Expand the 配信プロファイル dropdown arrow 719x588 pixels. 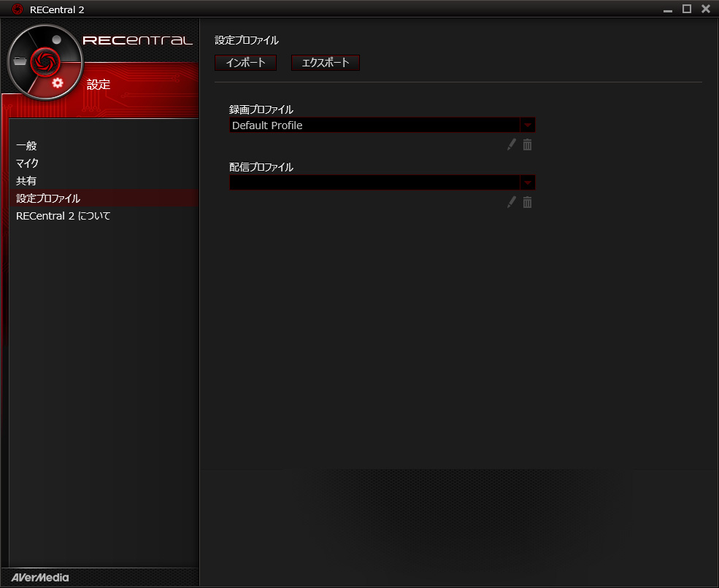[527, 182]
